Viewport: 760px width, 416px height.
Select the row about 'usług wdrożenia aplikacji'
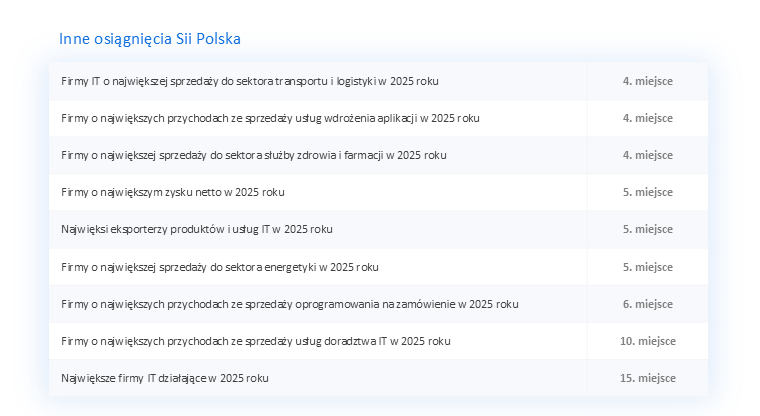pyautogui.click(x=379, y=118)
